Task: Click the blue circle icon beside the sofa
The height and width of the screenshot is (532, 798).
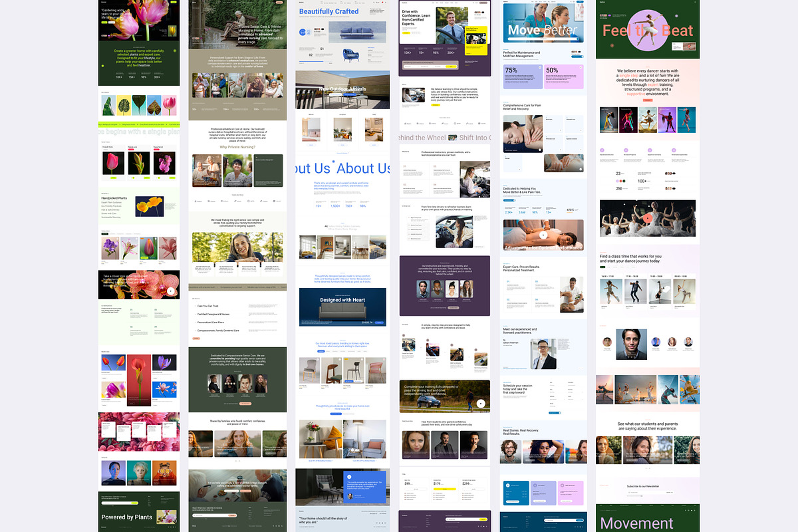Action: [301, 31]
